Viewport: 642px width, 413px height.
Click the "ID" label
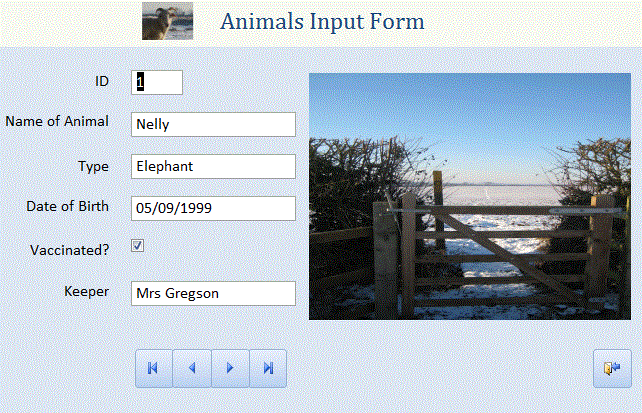point(101,81)
